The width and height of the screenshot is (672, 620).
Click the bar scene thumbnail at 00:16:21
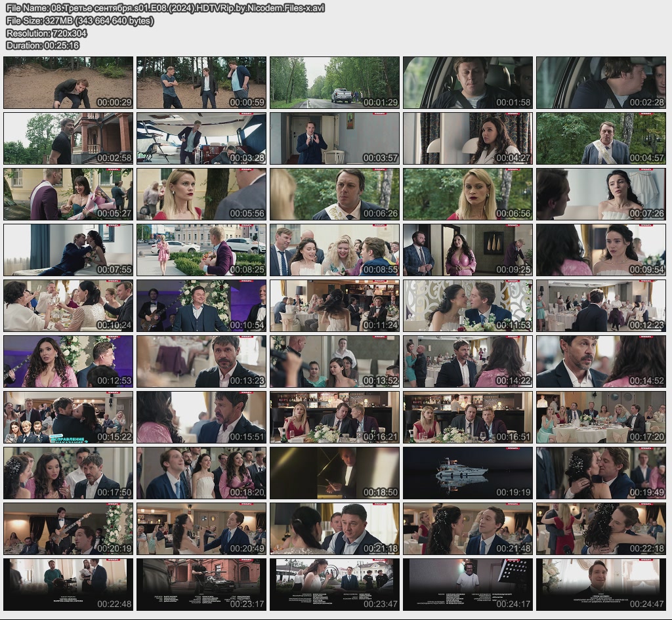coord(335,417)
